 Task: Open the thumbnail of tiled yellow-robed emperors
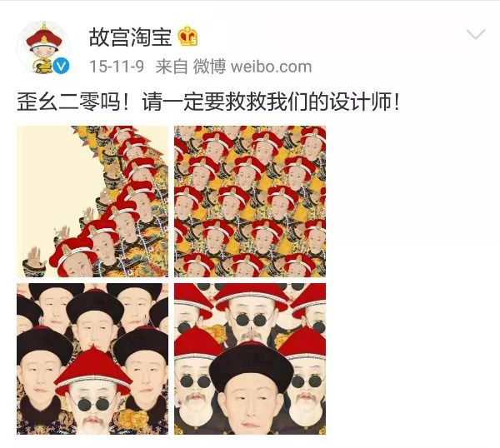pos(250,202)
